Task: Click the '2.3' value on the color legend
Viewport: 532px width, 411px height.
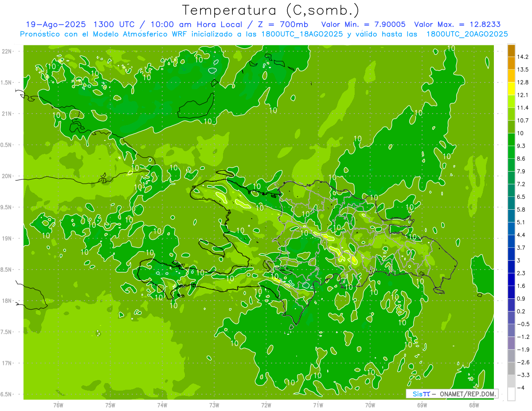Action: pyautogui.click(x=521, y=273)
